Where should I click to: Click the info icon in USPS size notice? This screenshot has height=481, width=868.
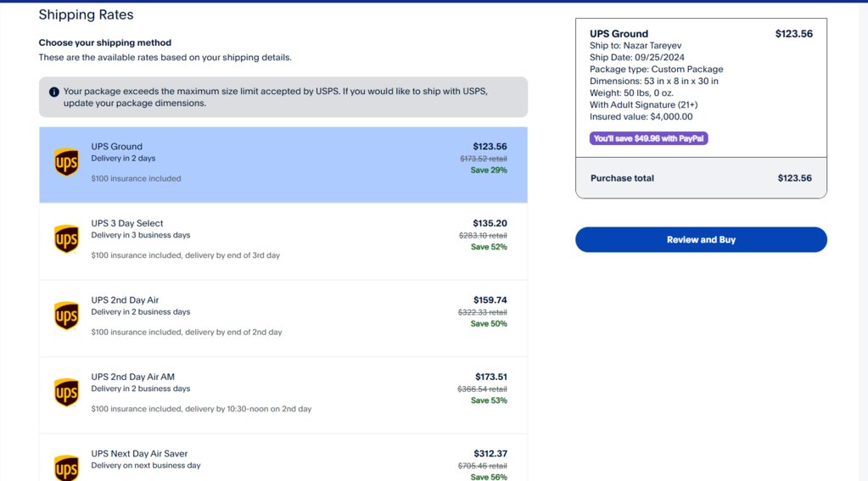[x=53, y=92]
